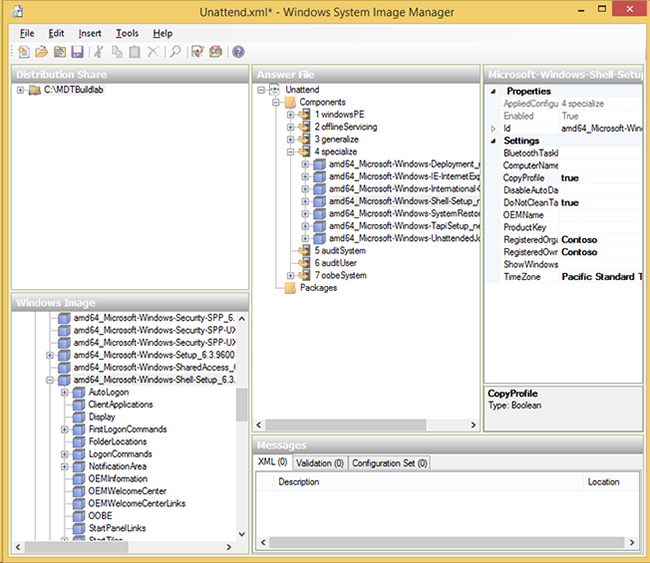Click the Open Answer File toolbar icon
The height and width of the screenshot is (563, 650).
(x=41, y=52)
